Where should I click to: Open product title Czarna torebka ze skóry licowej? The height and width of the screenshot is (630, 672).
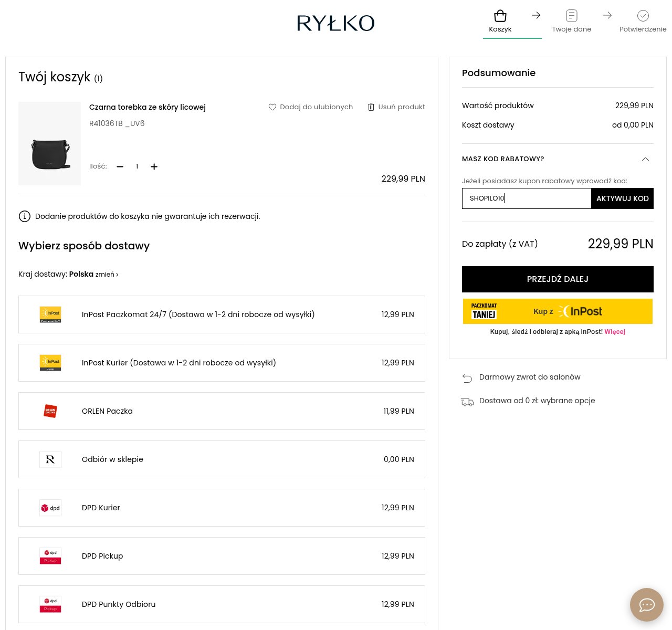coord(148,107)
